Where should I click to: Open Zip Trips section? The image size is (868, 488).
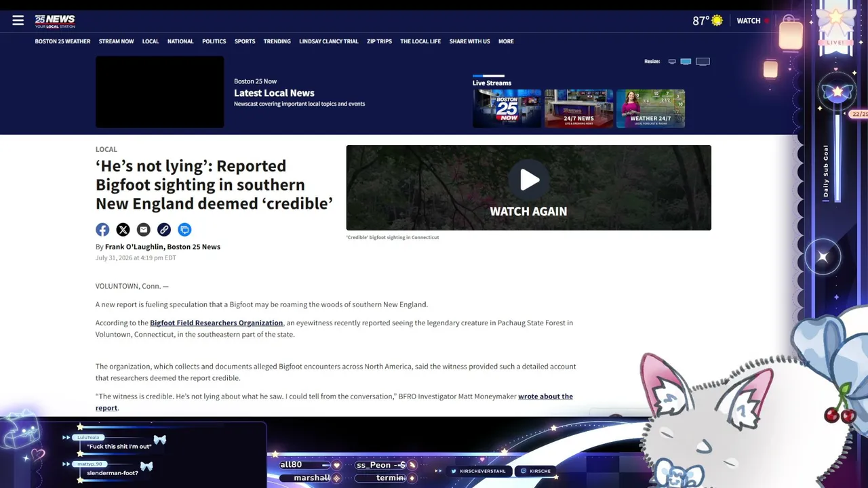click(x=379, y=41)
